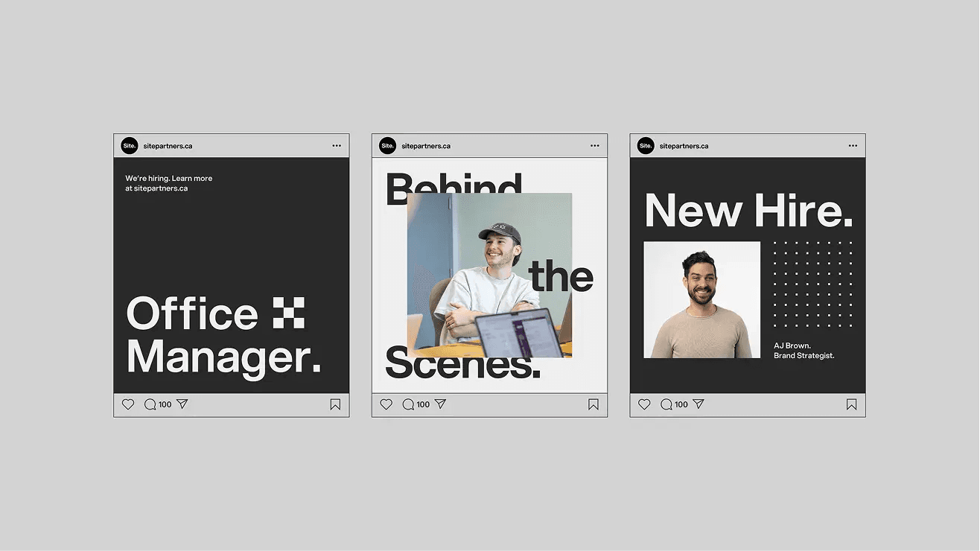The height and width of the screenshot is (551, 980).
Task: Open comments on the New Hire post
Action: [x=666, y=404]
